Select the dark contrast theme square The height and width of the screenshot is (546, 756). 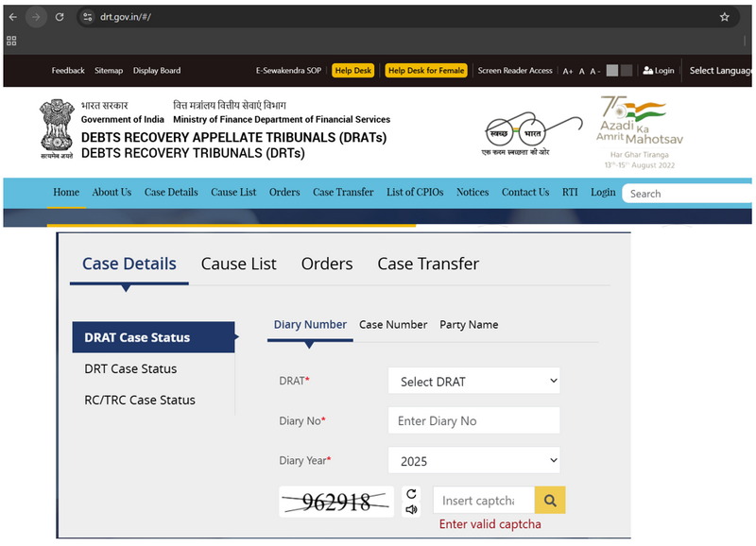pyautogui.click(x=628, y=70)
